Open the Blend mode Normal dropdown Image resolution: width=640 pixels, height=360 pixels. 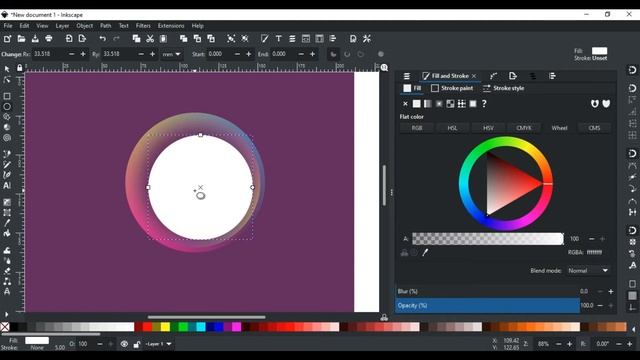click(x=588, y=271)
